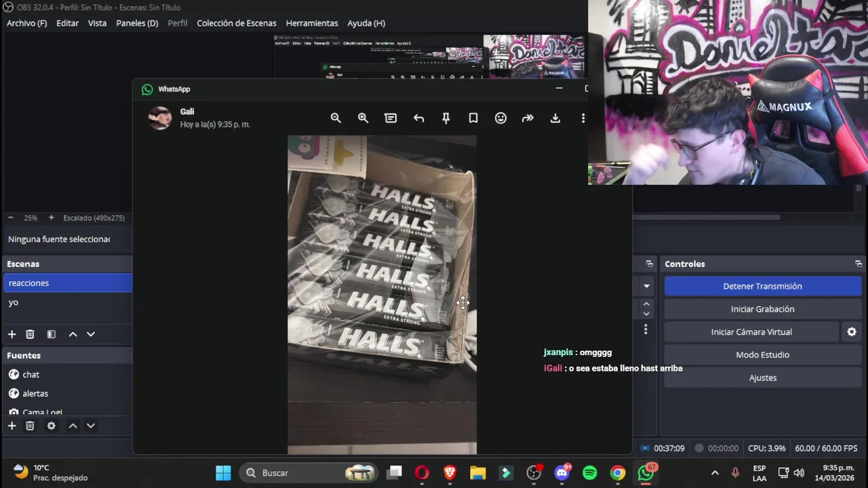Click Iniciar Cámara Virtual button
This screenshot has height=488, width=868.
[x=751, y=332]
